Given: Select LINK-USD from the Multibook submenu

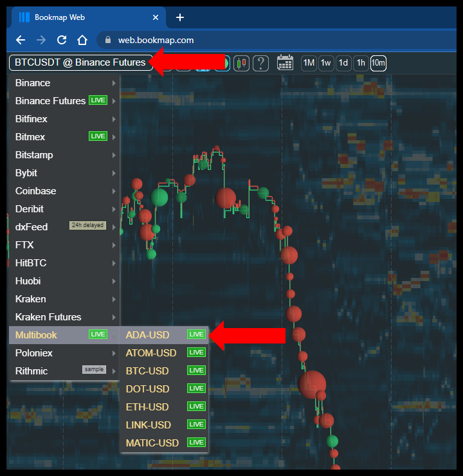Looking at the screenshot, I should 164,425.
